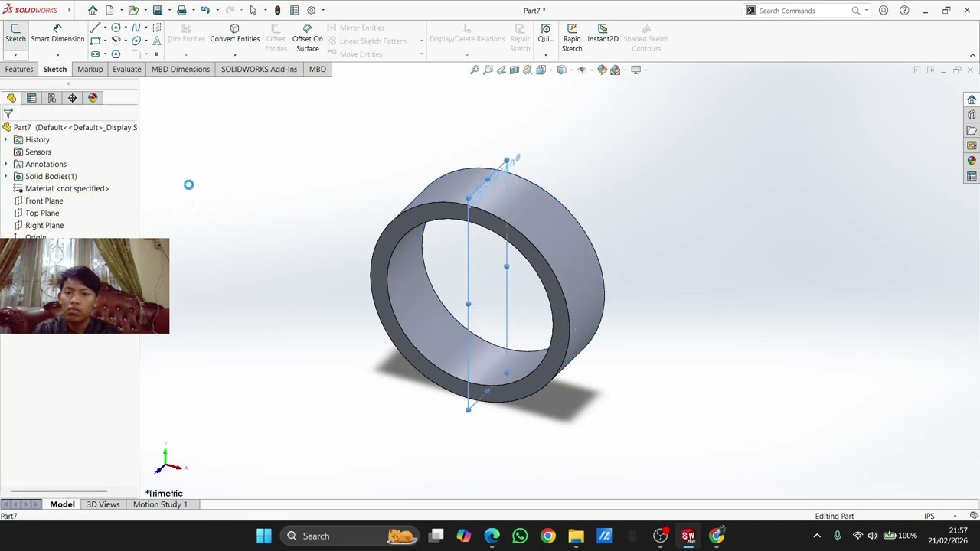Screen dimensions: 980x551
Task: Click Section View icon
Action: click(514, 70)
